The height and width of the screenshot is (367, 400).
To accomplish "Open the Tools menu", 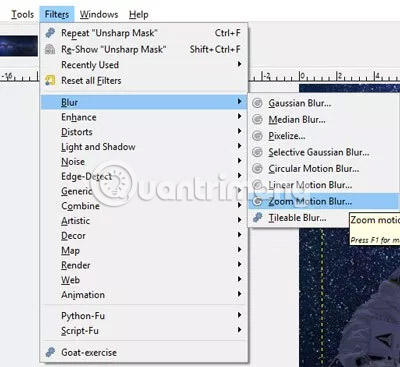I will 23,14.
